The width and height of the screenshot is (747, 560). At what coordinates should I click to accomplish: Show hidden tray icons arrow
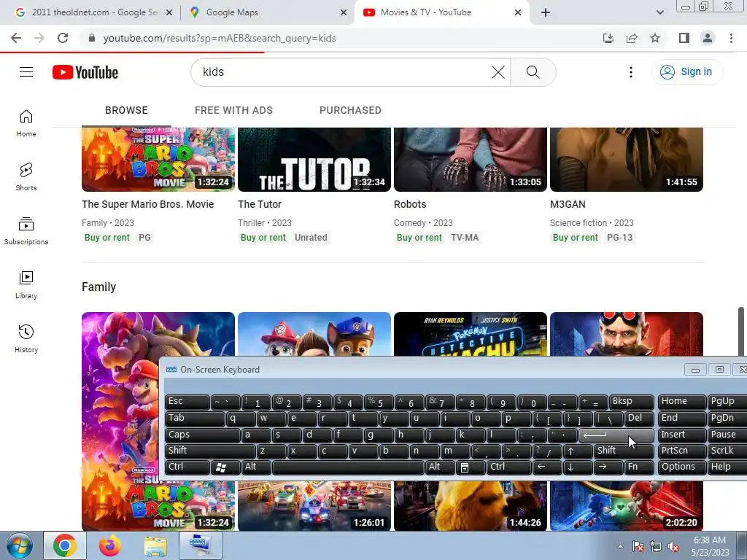pyautogui.click(x=620, y=547)
